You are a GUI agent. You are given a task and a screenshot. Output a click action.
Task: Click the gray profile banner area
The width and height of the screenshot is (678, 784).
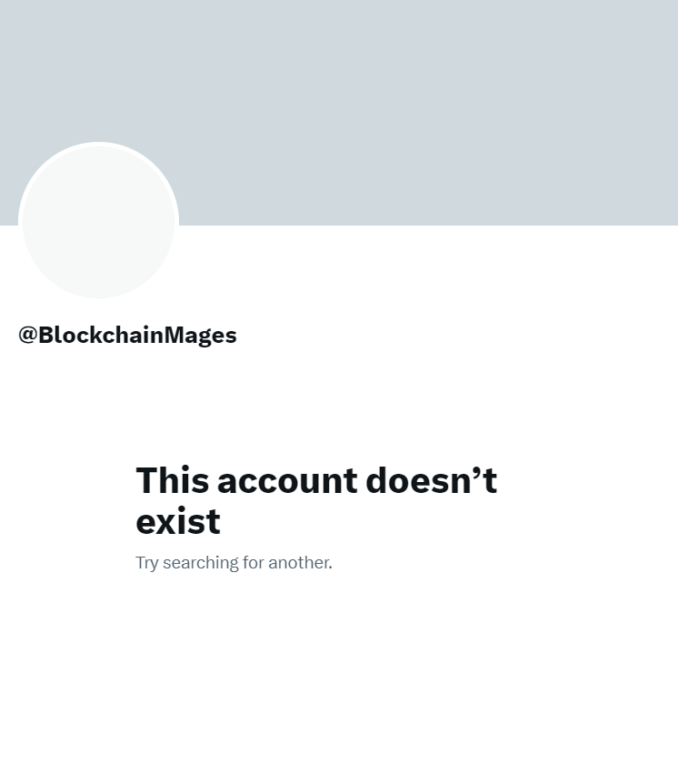pos(339,113)
